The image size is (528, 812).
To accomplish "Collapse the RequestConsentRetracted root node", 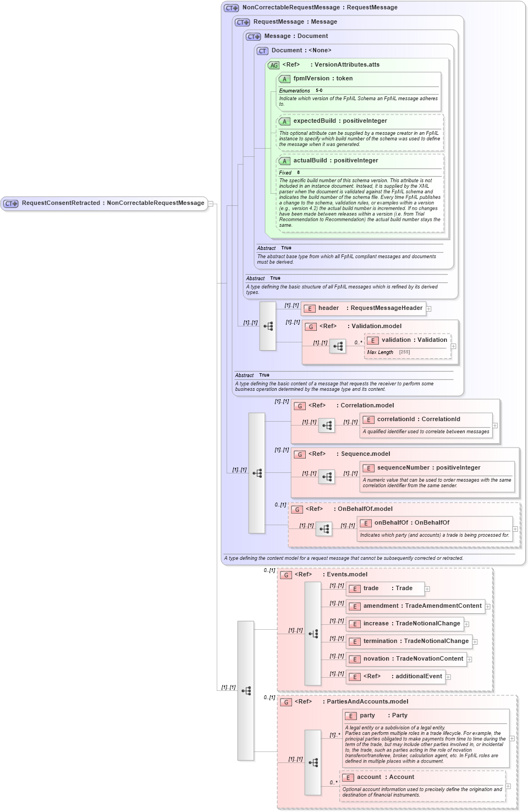I will coord(211,204).
